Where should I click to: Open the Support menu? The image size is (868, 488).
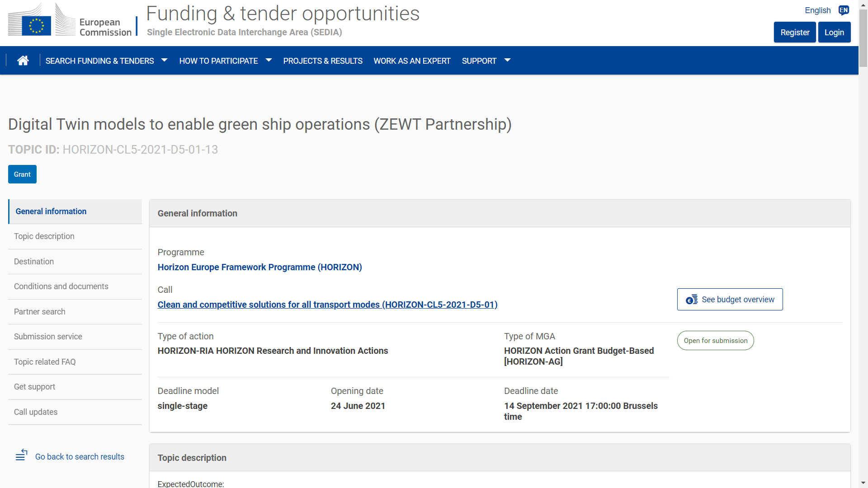tap(479, 61)
